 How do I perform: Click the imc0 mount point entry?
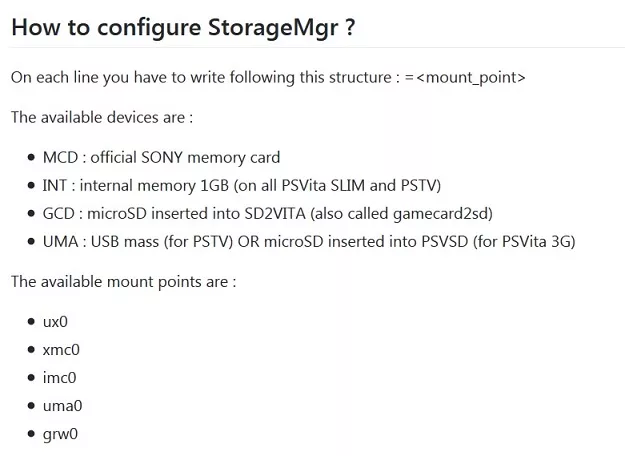pos(59,377)
